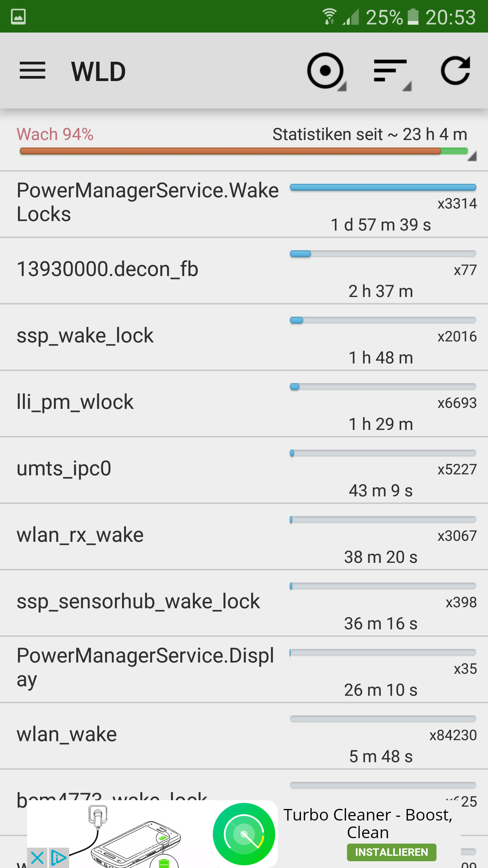
Task: Open the Turbo Cleaner - Boost, Clean ad title
Action: pos(368,823)
